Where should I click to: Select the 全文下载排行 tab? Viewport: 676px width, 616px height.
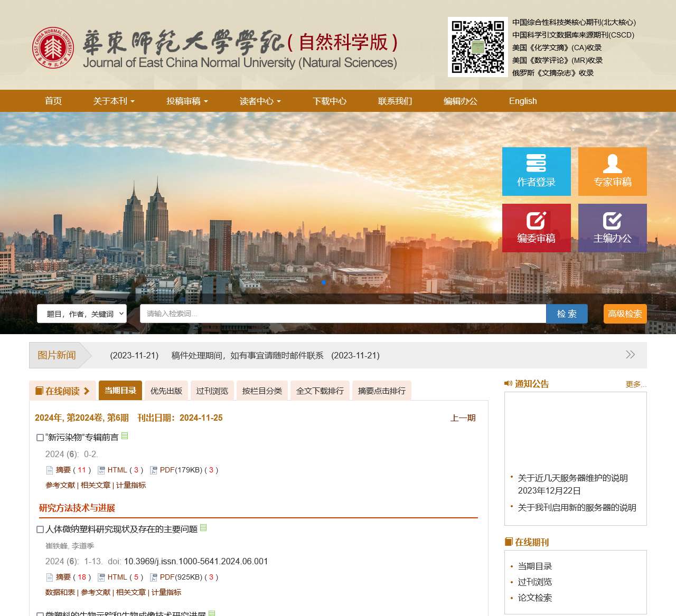pos(320,391)
